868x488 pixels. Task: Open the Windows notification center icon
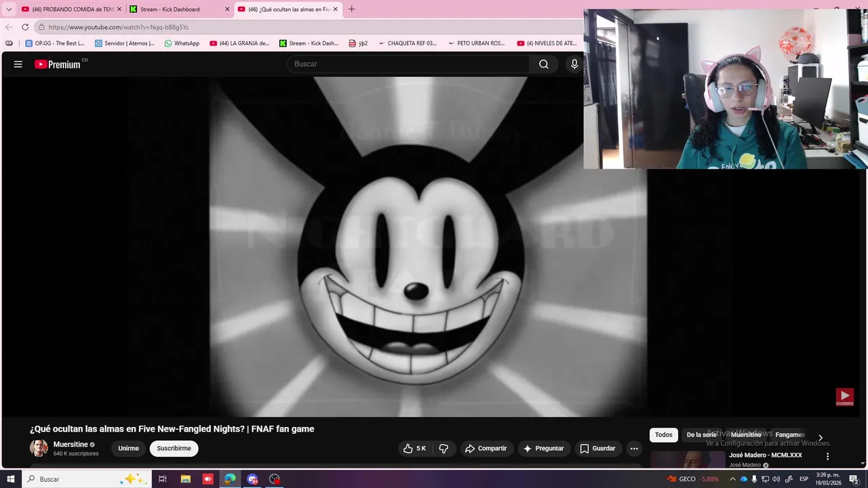point(854,479)
